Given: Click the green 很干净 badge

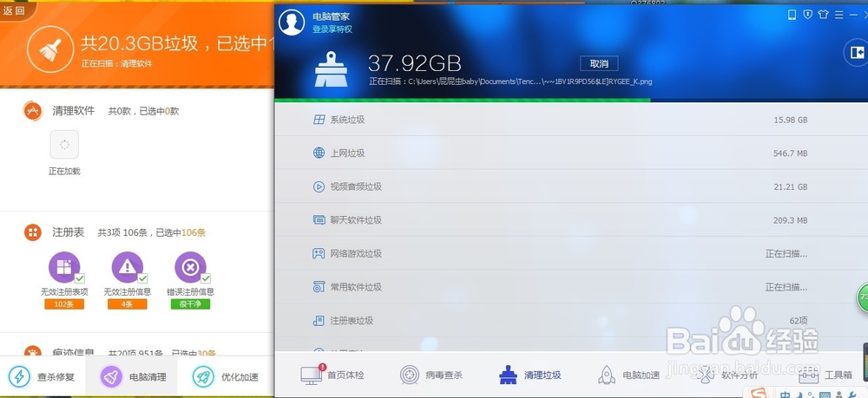Looking at the screenshot, I should click(x=190, y=304).
